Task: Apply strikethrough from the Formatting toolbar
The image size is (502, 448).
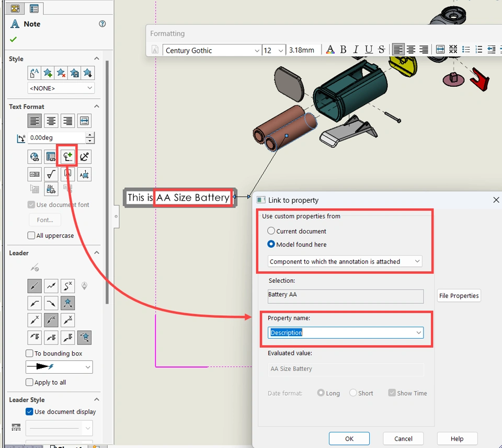Action: coord(381,50)
